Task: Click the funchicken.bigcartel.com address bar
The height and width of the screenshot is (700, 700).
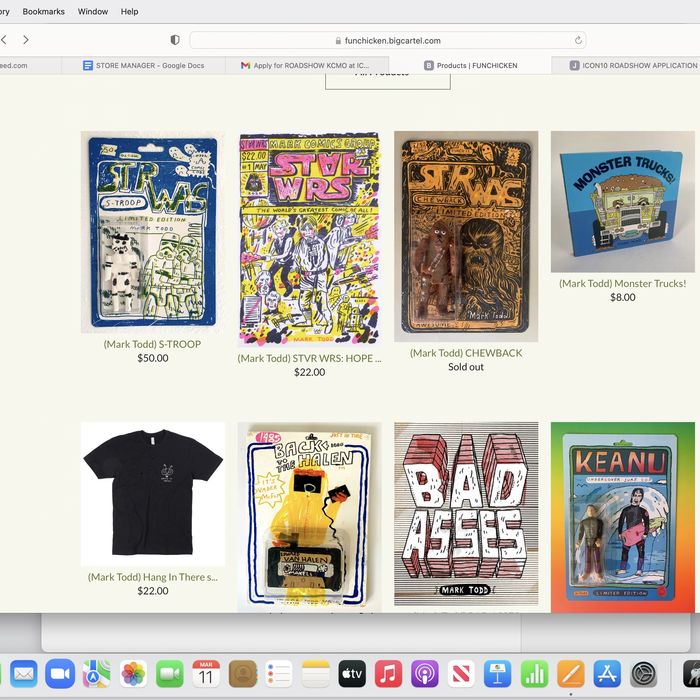Action: [x=388, y=41]
